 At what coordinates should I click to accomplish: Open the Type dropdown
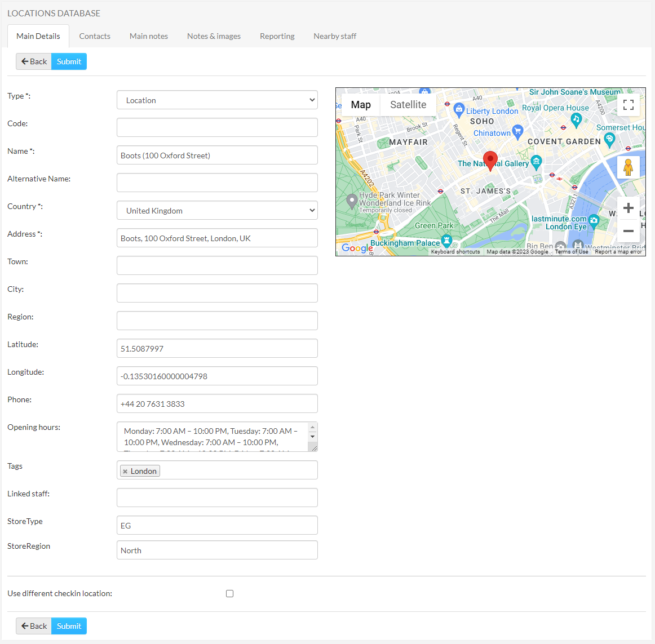coord(217,100)
